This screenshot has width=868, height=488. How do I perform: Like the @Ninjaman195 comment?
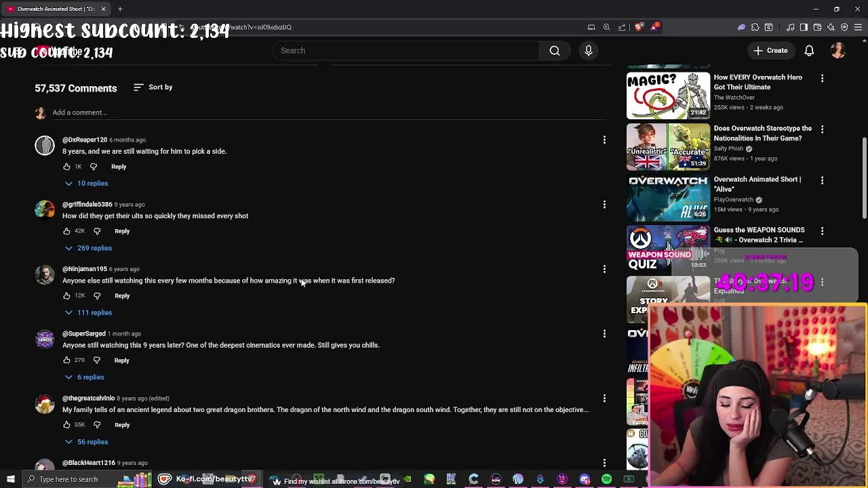coord(66,296)
